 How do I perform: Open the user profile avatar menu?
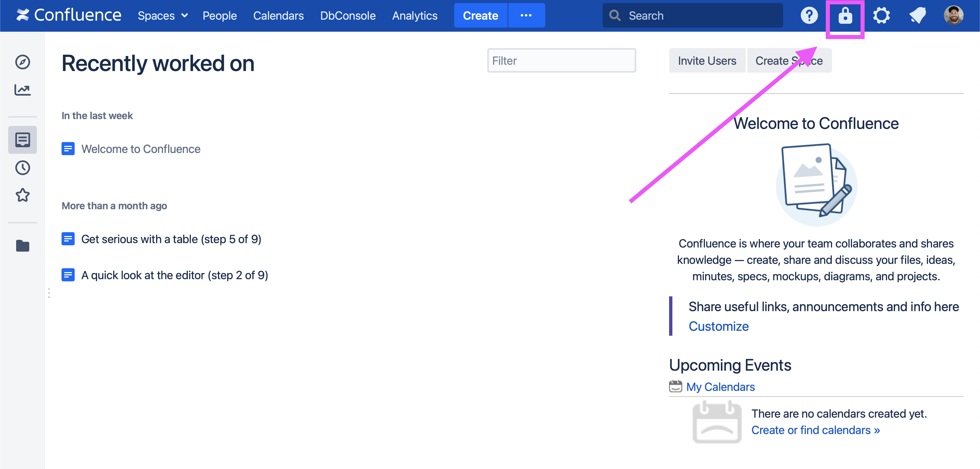pos(953,16)
